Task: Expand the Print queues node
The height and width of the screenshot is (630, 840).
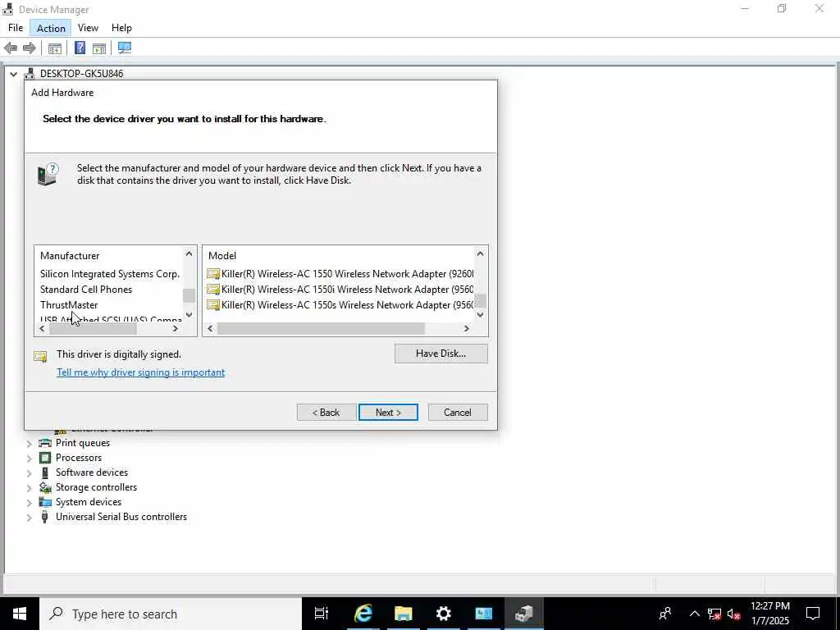Action: click(x=30, y=444)
